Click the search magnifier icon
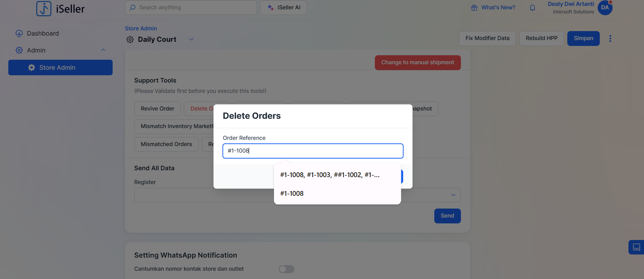 click(x=133, y=8)
